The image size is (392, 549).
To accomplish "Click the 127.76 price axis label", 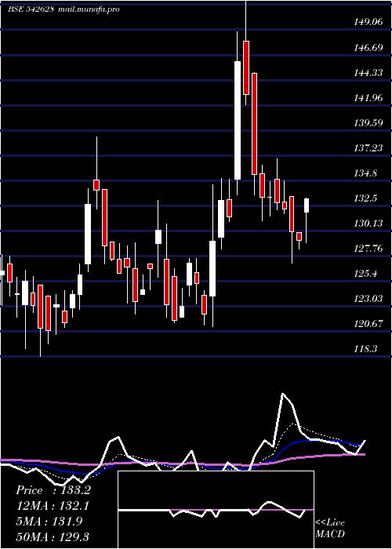I will click(x=368, y=249).
